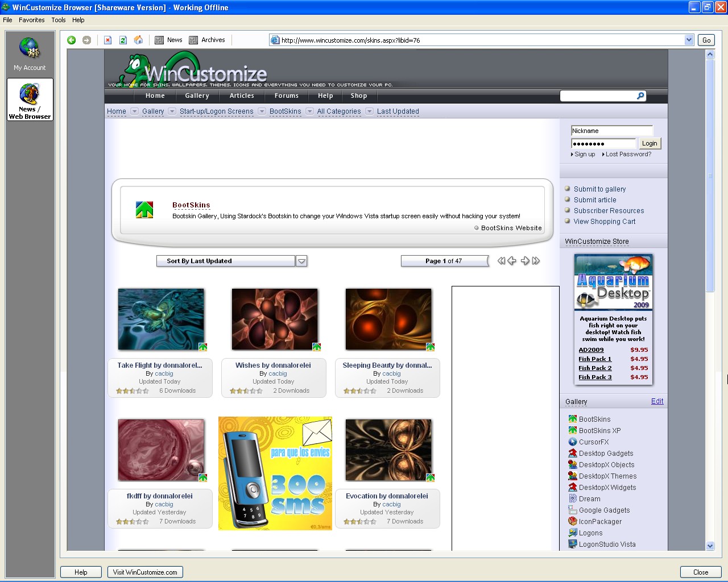Open Archives from the browser toolbar
This screenshot has width=728, height=582.
(x=207, y=40)
